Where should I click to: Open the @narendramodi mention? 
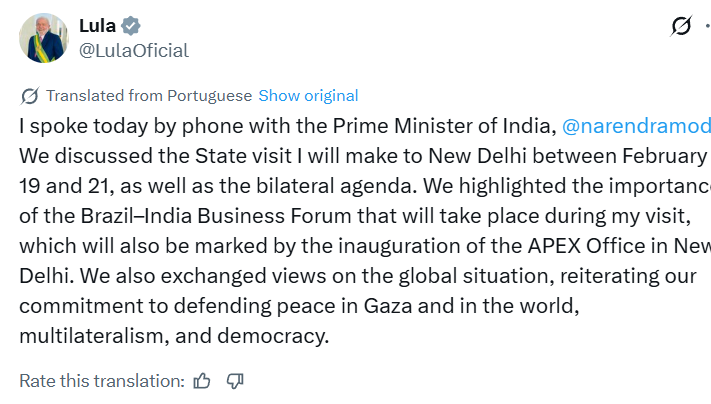click(x=636, y=127)
